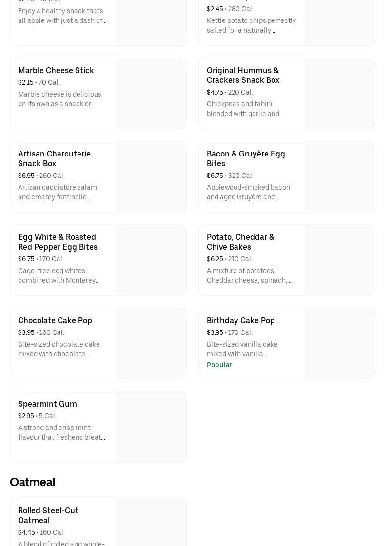Choose Bacon & Gruyère Egg Bites title
392x546 pixels.
pos(246,158)
